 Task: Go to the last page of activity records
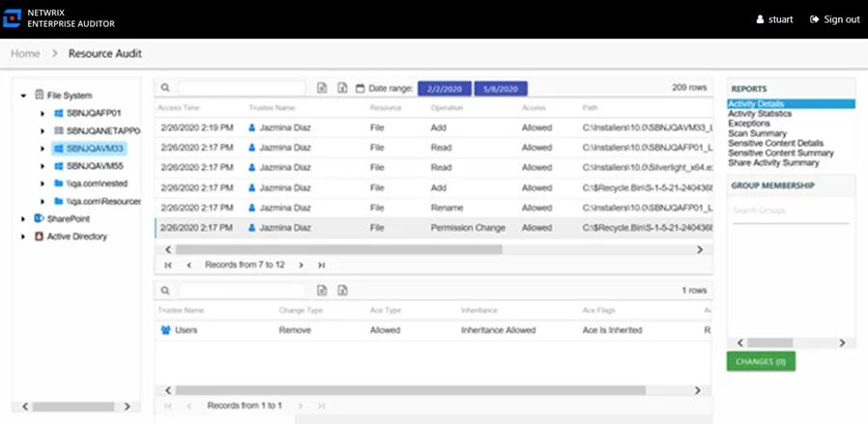pyautogui.click(x=321, y=266)
